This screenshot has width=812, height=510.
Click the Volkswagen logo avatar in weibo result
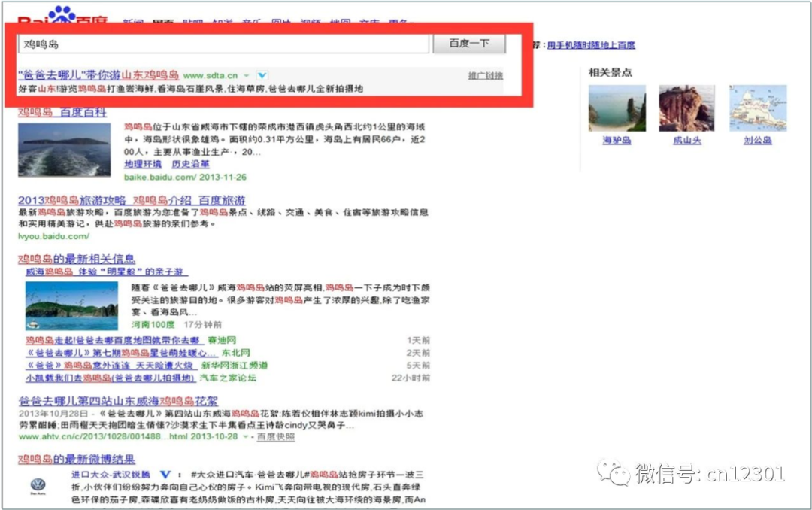[x=38, y=486]
